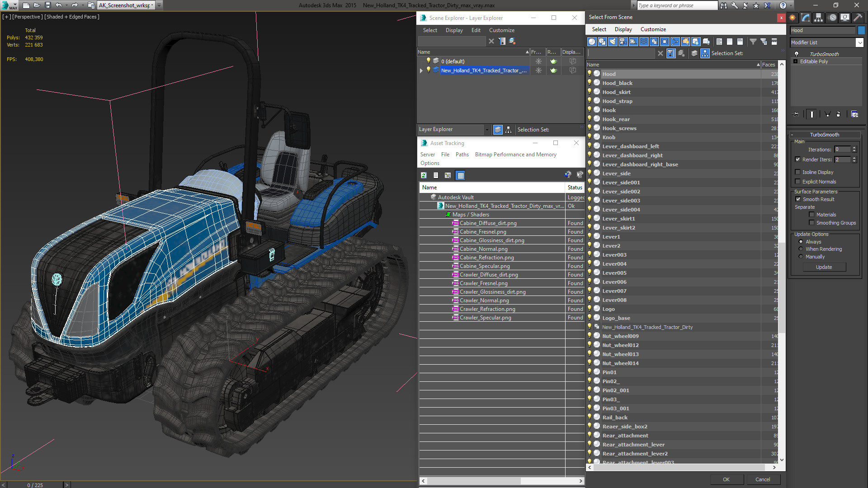Toggle Display Space Warps filter icon

coord(644,42)
